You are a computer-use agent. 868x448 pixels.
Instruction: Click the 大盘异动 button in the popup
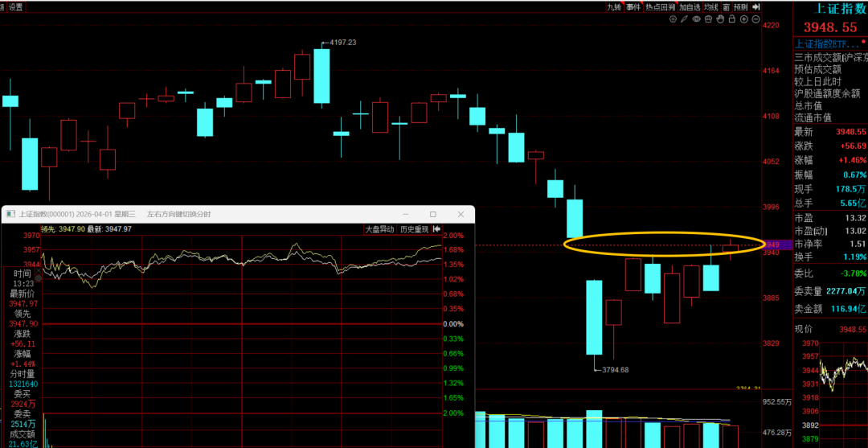pos(379,229)
